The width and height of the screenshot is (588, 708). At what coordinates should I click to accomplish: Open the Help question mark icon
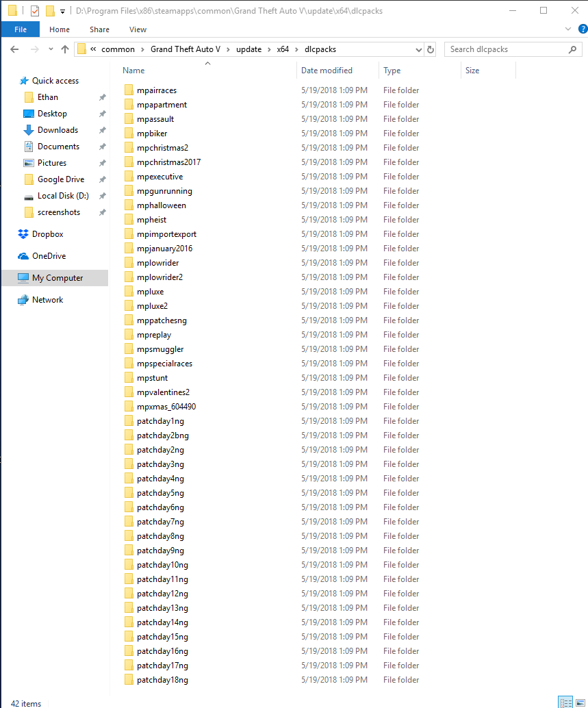(x=583, y=29)
